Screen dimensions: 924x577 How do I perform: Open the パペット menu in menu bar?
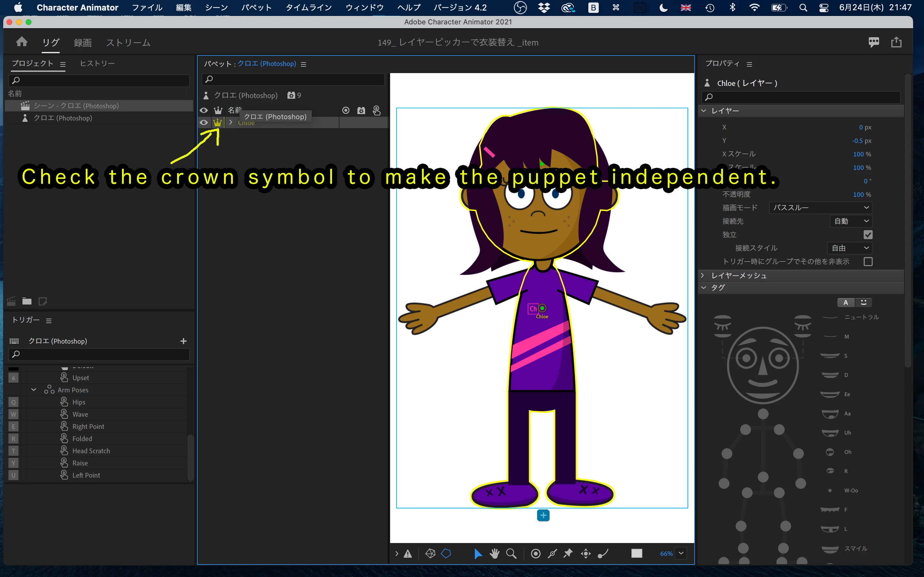[256, 7]
